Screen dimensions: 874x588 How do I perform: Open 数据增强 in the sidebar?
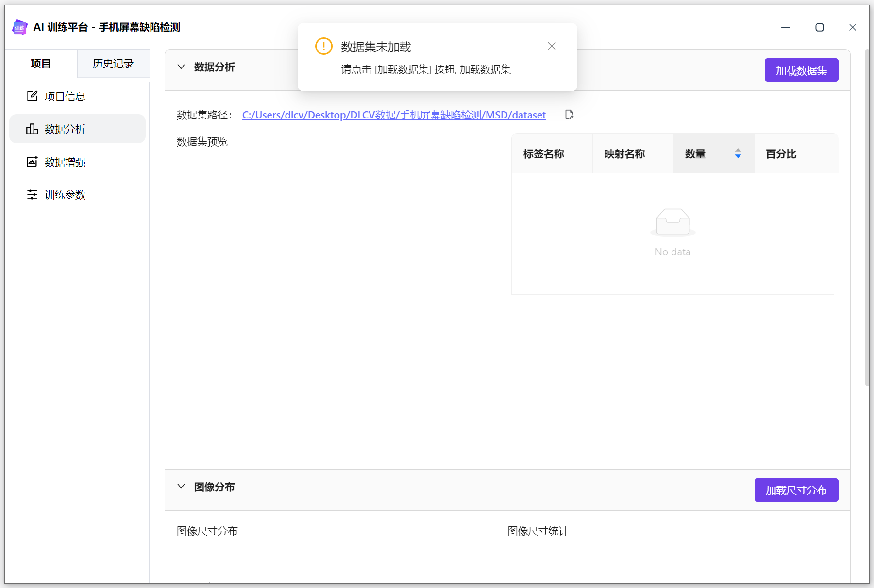click(x=78, y=162)
